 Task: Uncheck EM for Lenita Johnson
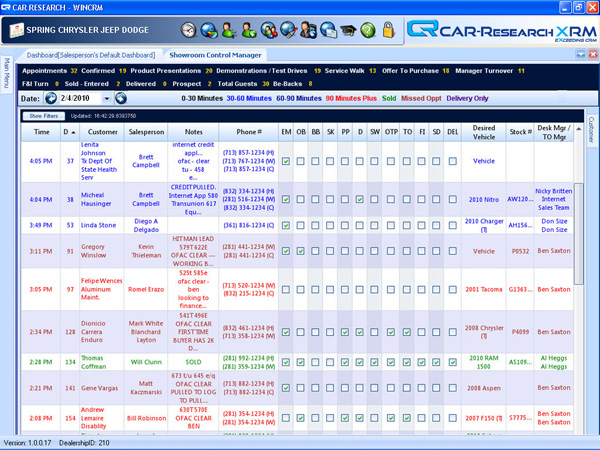[x=286, y=161]
